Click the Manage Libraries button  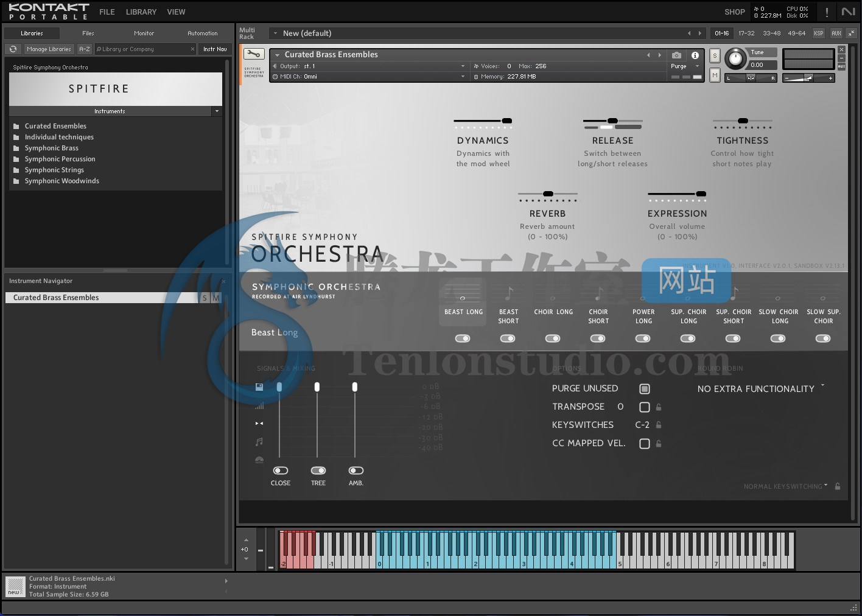coord(49,49)
